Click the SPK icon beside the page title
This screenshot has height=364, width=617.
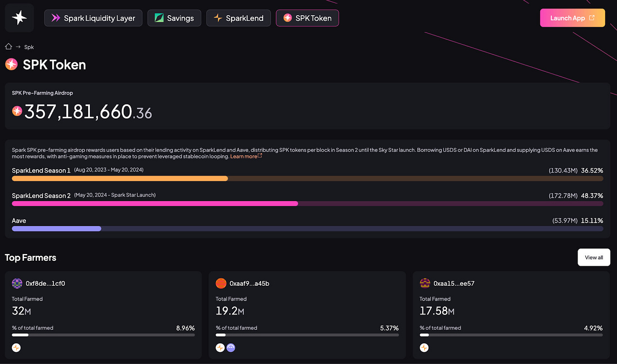[x=11, y=64]
